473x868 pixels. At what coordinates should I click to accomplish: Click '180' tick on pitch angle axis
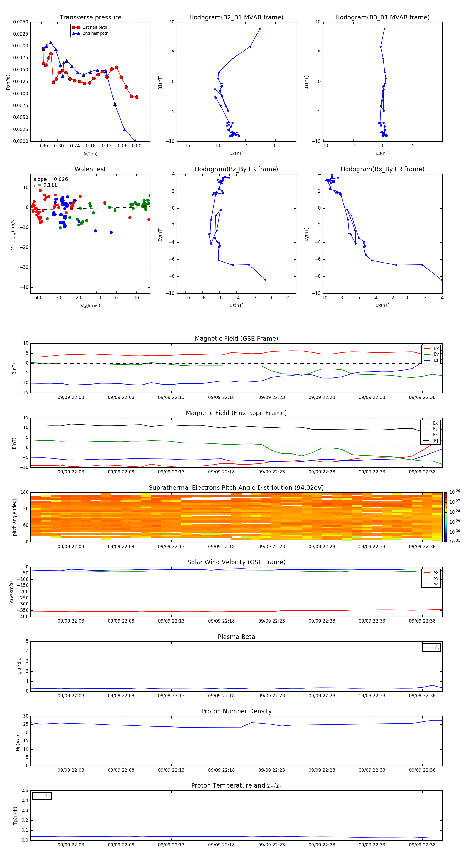pyautogui.click(x=25, y=492)
